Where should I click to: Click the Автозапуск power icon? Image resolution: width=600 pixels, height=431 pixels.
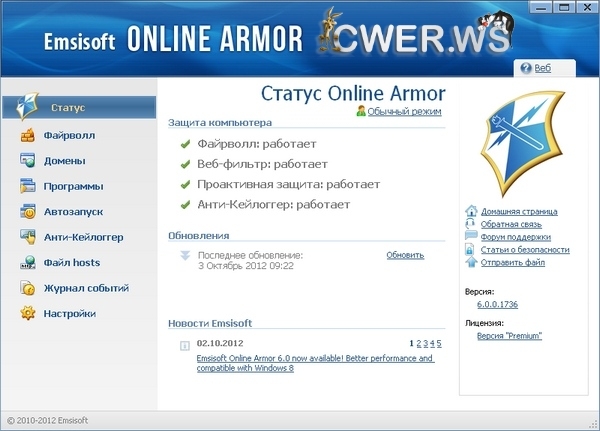click(x=28, y=211)
